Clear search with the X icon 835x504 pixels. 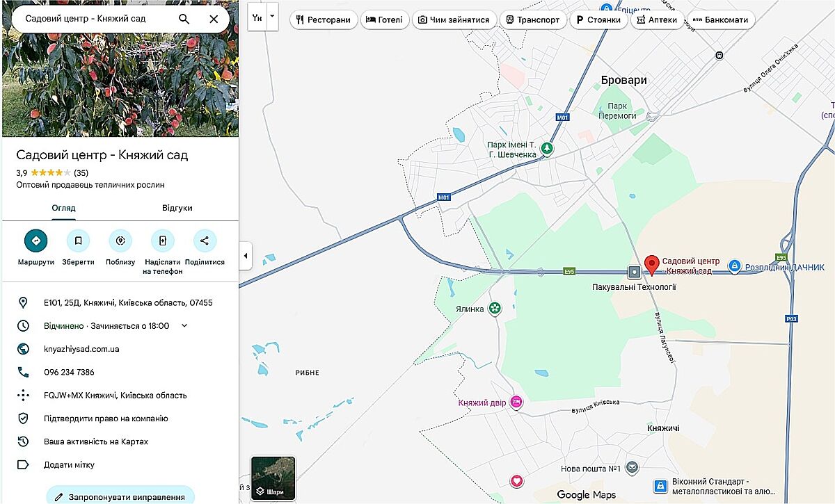click(x=214, y=19)
